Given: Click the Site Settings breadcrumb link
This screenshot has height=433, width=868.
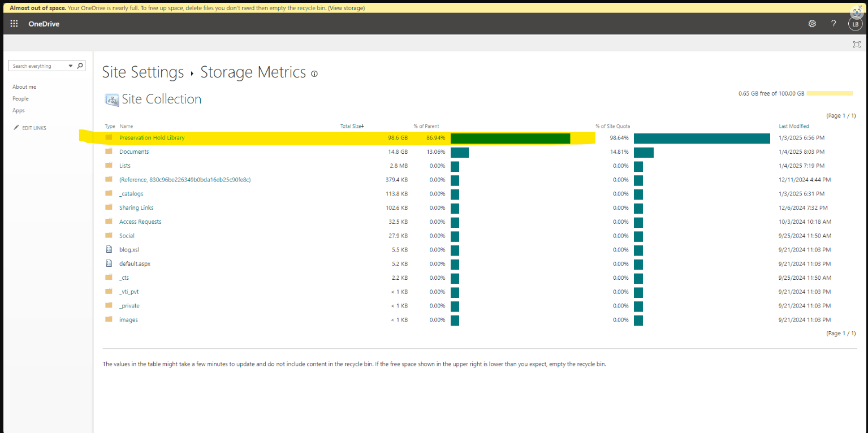Looking at the screenshot, I should [142, 72].
